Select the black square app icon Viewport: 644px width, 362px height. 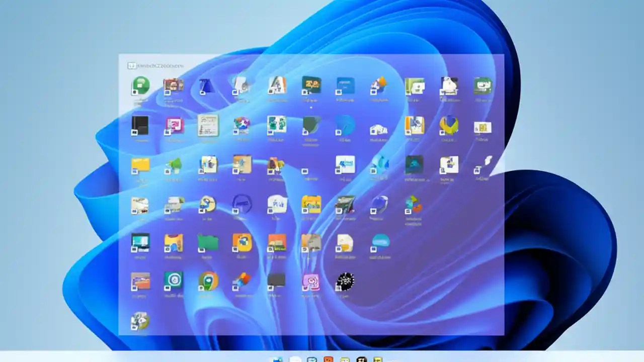[141, 125]
